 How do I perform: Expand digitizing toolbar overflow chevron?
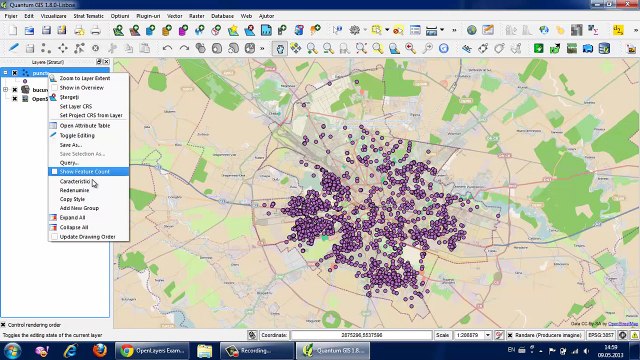coord(262,48)
